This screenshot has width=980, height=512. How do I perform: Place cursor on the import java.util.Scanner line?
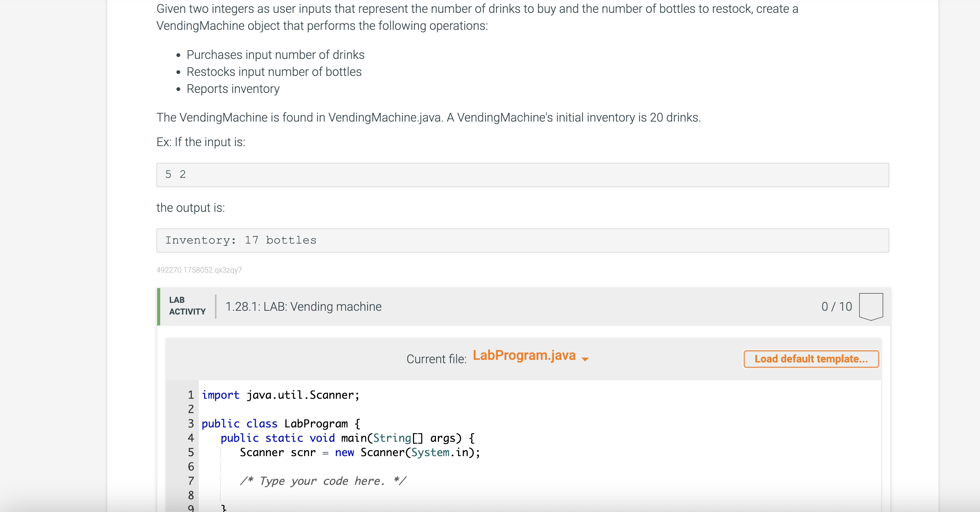pos(280,395)
